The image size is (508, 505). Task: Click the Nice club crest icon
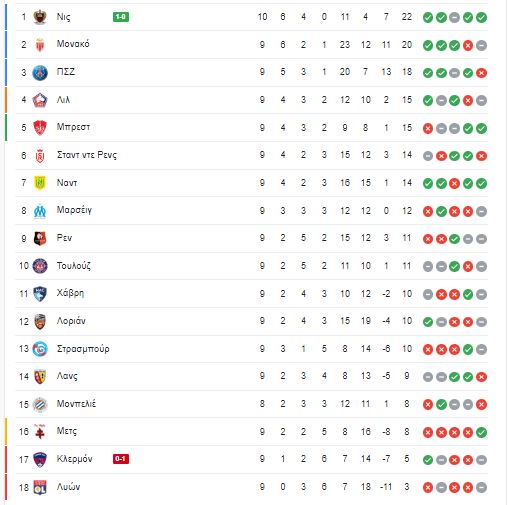point(40,17)
